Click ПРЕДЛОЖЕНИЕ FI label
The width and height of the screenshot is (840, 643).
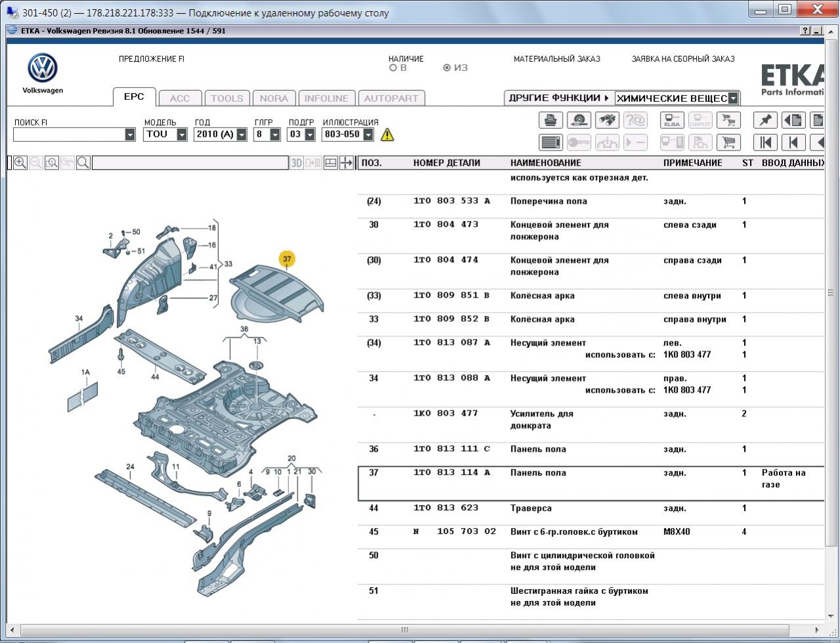pos(152,58)
